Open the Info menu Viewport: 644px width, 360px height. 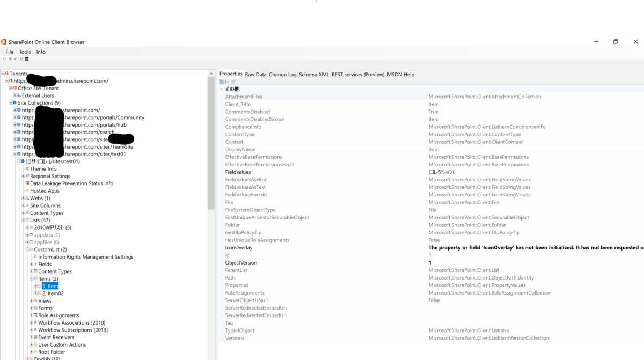(x=41, y=52)
